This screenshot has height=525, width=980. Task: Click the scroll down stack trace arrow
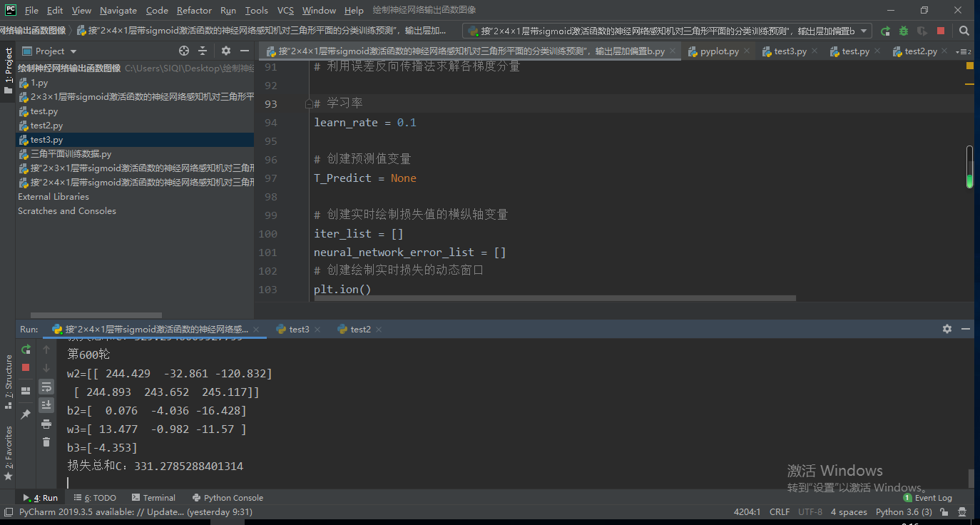point(46,367)
